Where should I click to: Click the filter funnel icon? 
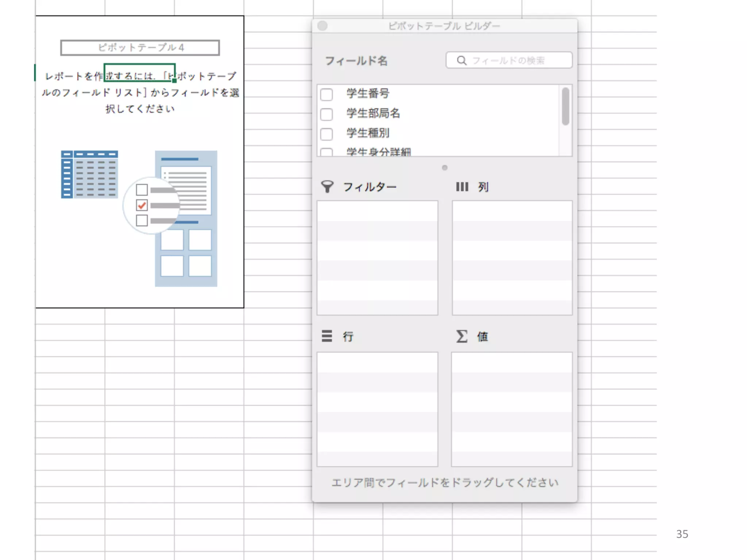coord(327,187)
